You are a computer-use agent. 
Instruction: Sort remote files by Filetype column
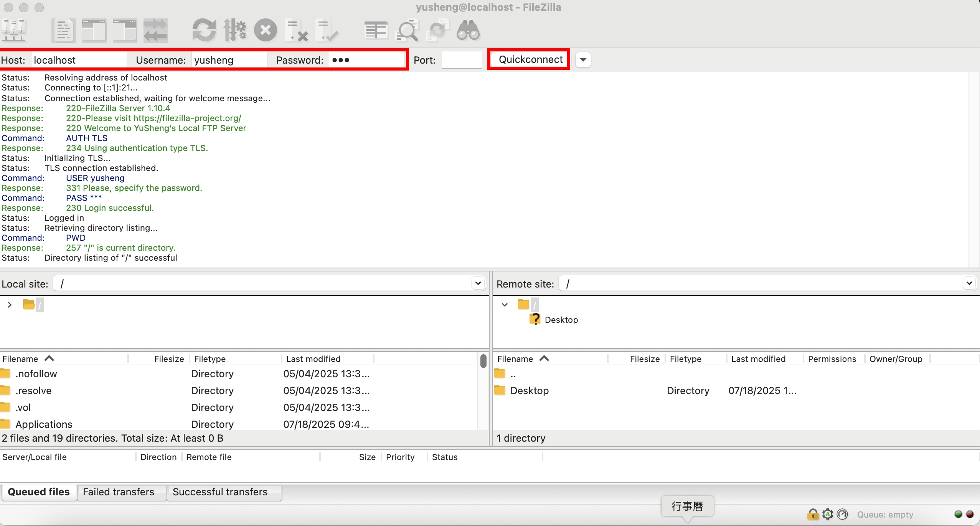(x=696, y=359)
